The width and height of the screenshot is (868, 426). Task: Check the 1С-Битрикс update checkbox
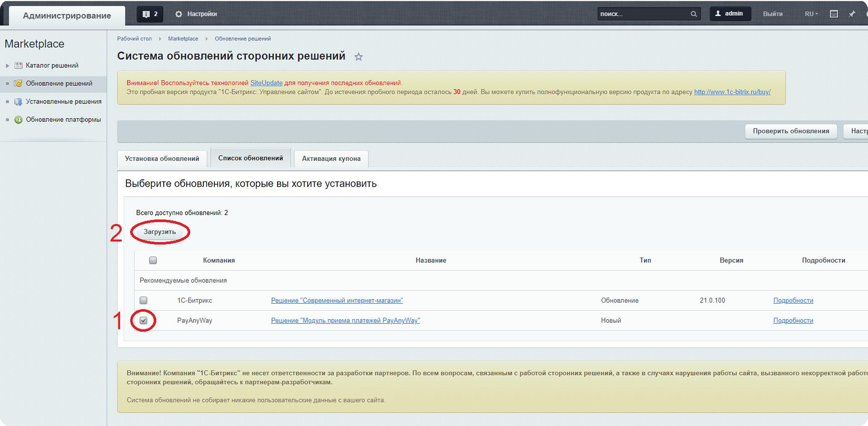coord(143,300)
